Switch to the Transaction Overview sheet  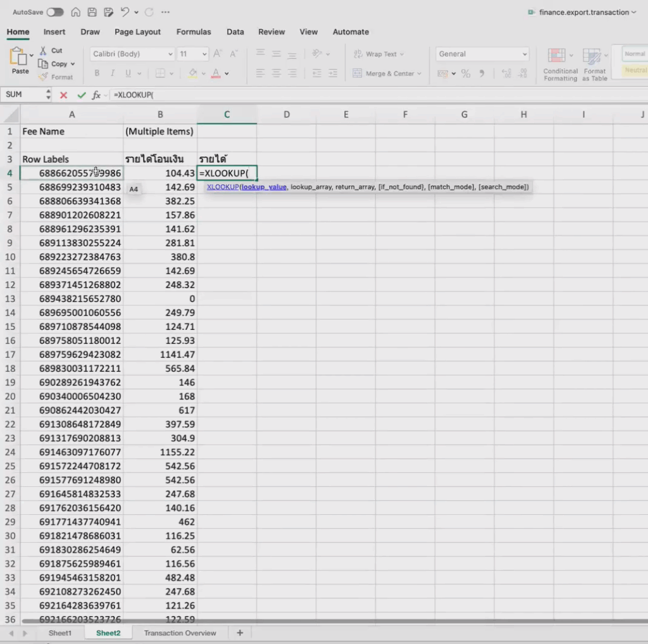pyautogui.click(x=180, y=633)
